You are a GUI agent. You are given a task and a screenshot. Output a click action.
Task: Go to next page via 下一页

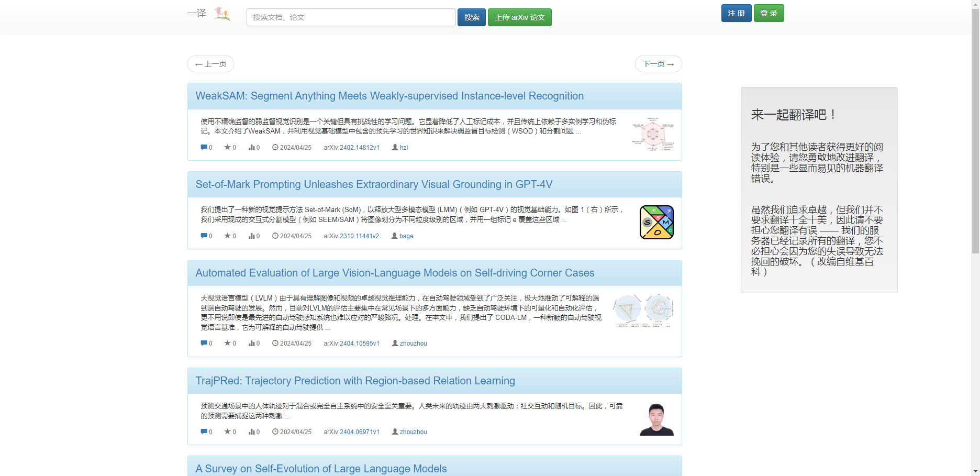pos(658,64)
